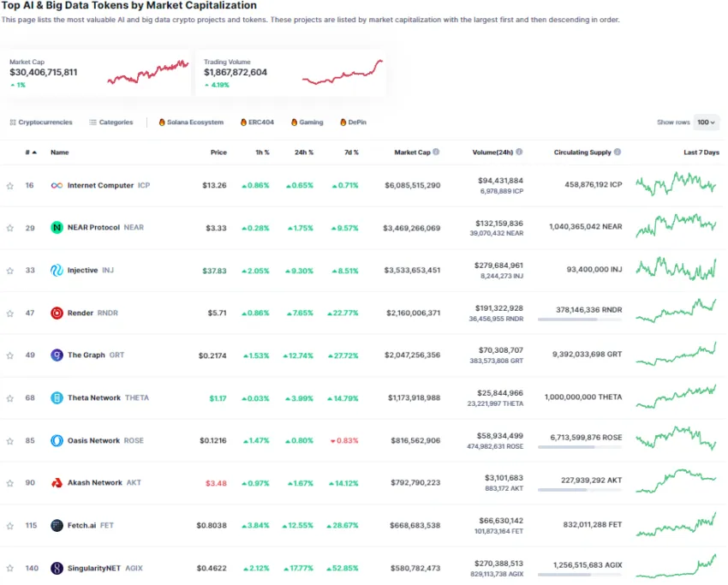Image resolution: width=728 pixels, height=585 pixels.
Task: Click the Circulating Supply info icon
Action: click(618, 152)
